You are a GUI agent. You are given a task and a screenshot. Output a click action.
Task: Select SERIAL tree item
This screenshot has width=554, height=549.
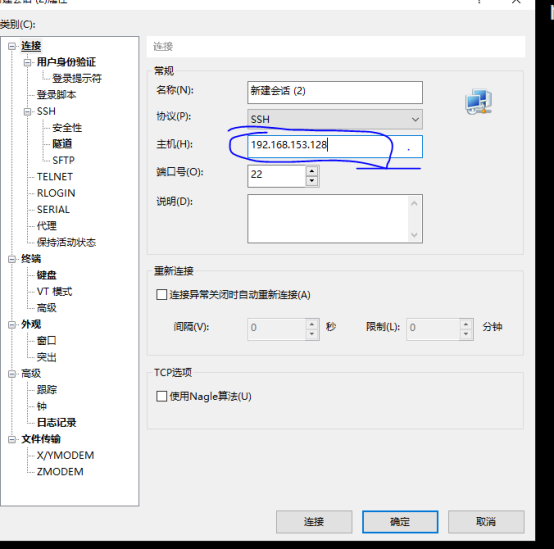[x=53, y=209]
